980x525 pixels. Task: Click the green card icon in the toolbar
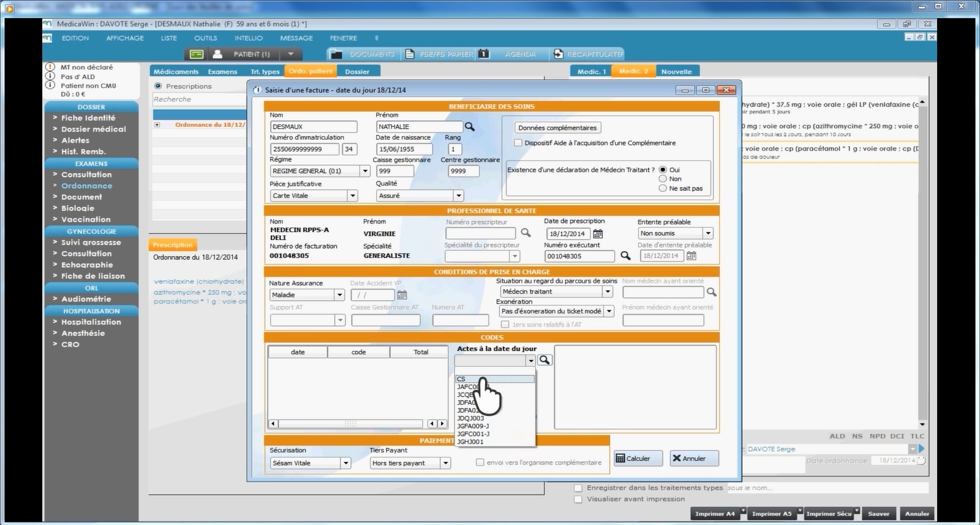pos(196,54)
